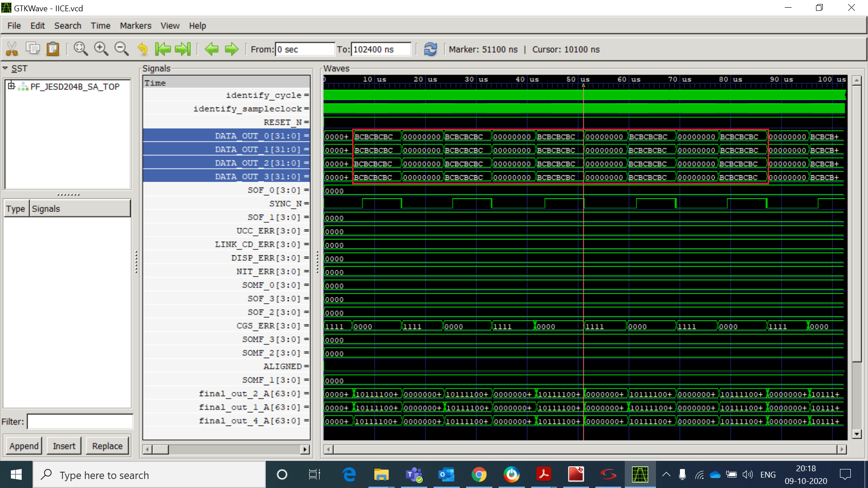This screenshot has height=488, width=868.
Task: Click the Zoom Out magnifier icon
Action: pos(121,49)
